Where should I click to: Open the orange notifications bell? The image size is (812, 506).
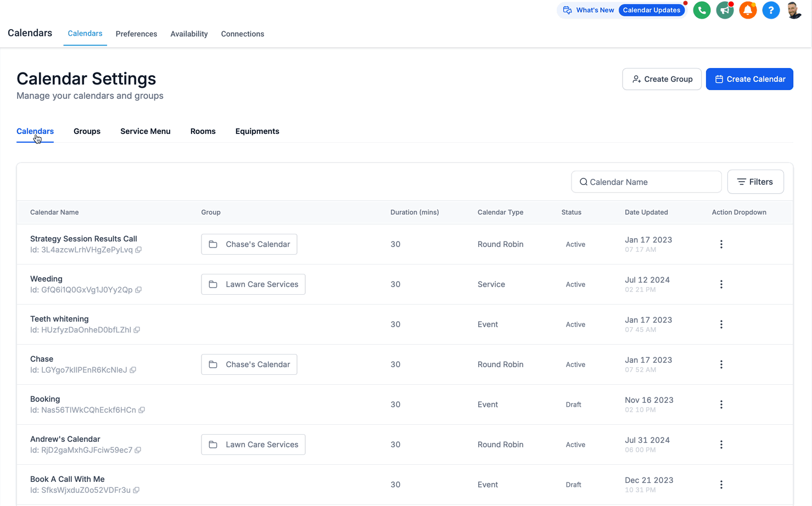[748, 10]
